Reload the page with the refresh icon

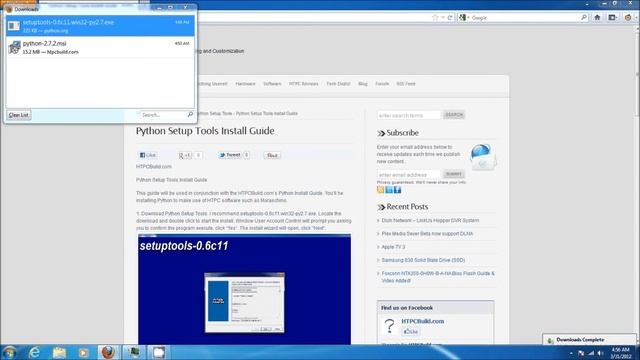pyautogui.click(x=450, y=18)
